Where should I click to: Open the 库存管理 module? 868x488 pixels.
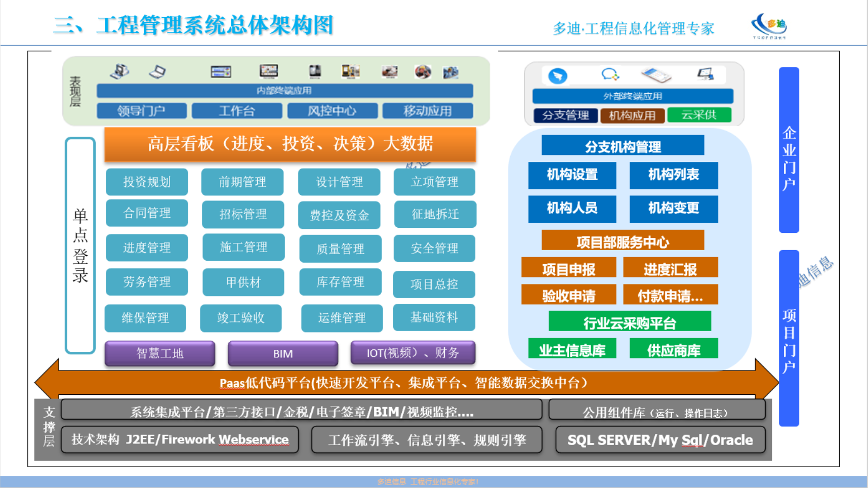pos(340,282)
